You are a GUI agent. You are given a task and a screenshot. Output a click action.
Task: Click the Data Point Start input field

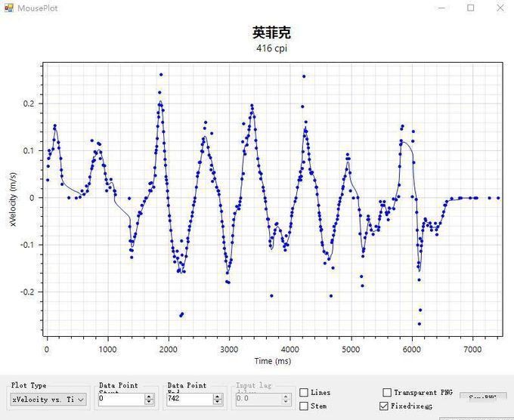[x=121, y=399]
